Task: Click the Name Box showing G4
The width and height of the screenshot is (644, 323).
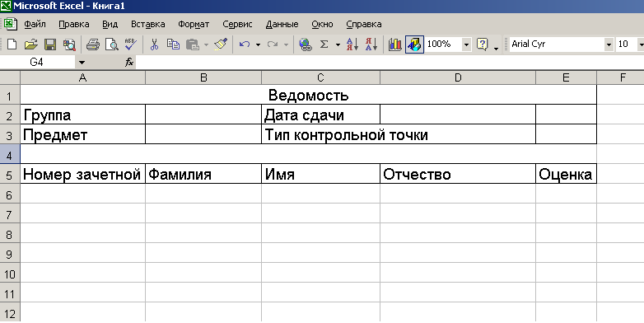Action: 37,63
